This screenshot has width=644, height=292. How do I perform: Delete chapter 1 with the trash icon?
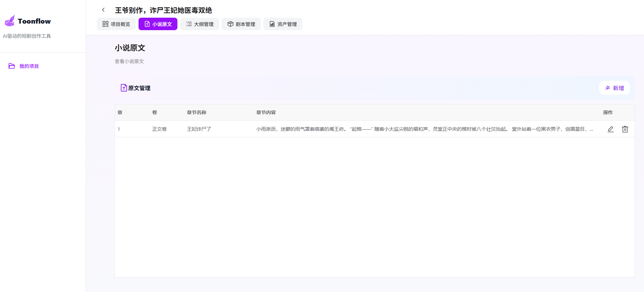point(625,129)
